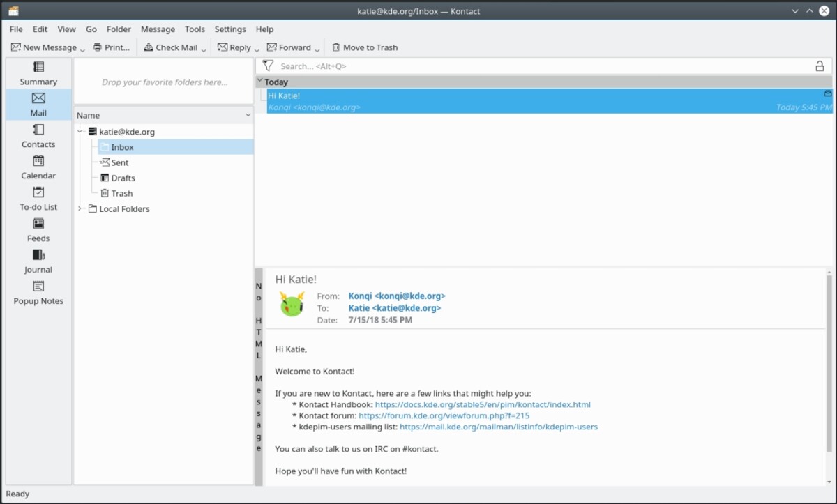Click the Reply toolbar button
This screenshot has height=504, width=837.
[234, 47]
